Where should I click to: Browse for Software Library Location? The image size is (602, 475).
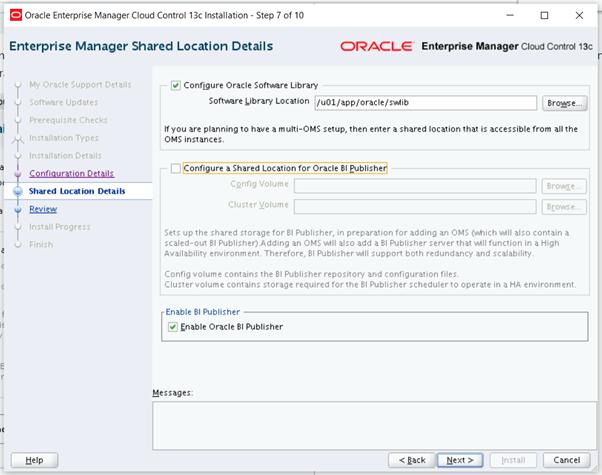point(564,103)
